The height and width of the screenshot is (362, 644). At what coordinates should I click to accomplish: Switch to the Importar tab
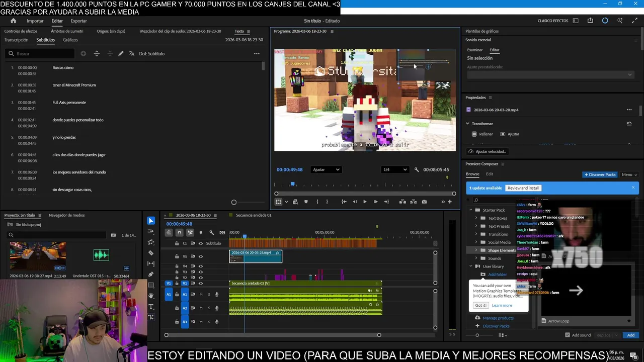coord(35,21)
